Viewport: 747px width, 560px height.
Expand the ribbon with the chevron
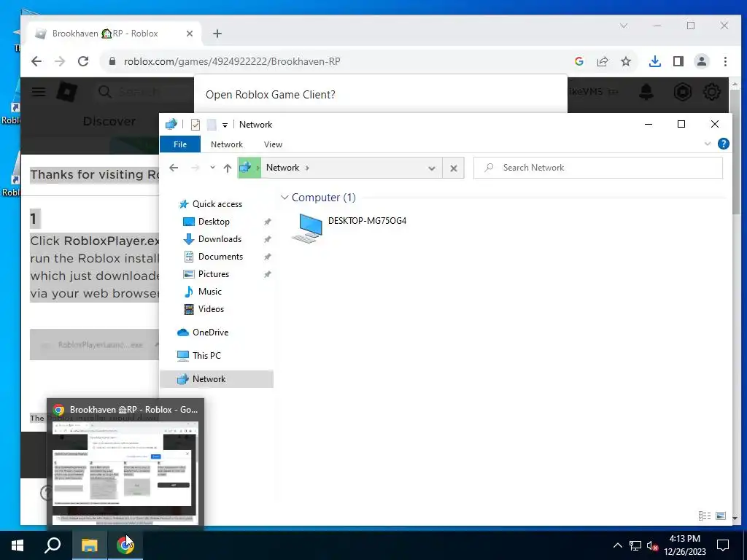(708, 144)
